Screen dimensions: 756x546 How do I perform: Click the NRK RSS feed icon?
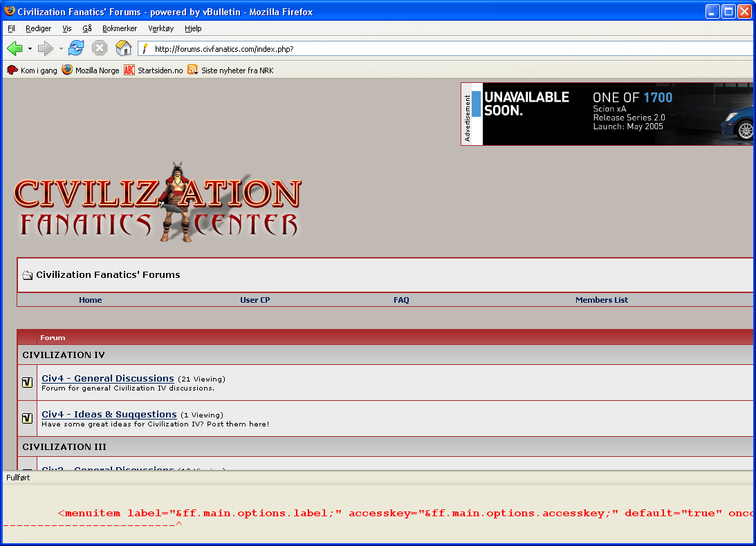click(193, 70)
